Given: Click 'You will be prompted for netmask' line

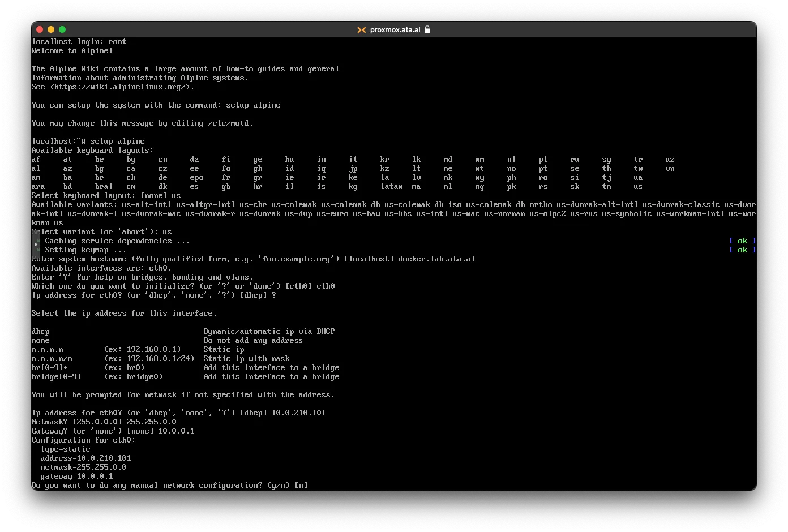Looking at the screenshot, I should (183, 395).
